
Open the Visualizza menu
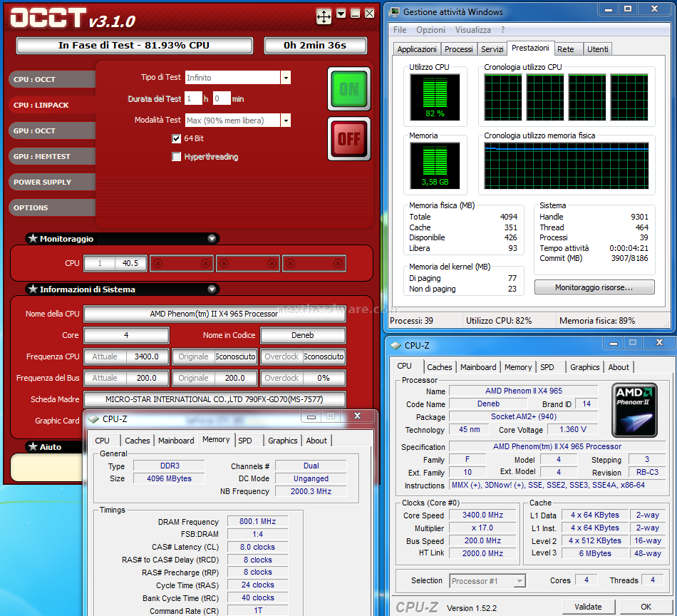(x=472, y=30)
